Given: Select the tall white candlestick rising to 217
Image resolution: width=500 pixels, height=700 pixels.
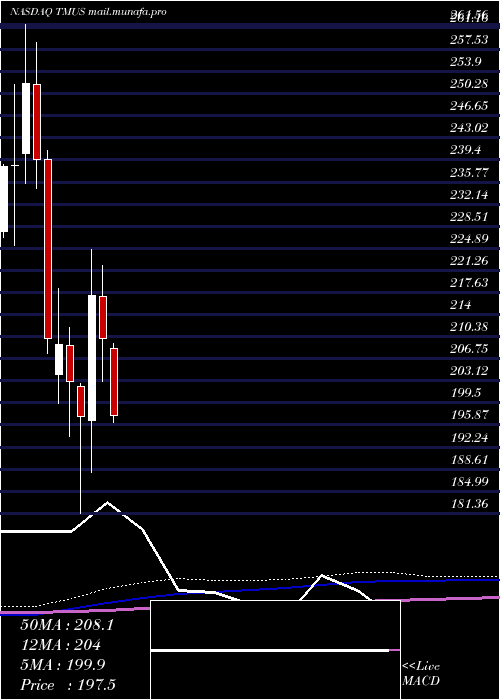Looking at the screenshot, I should coord(92,358).
